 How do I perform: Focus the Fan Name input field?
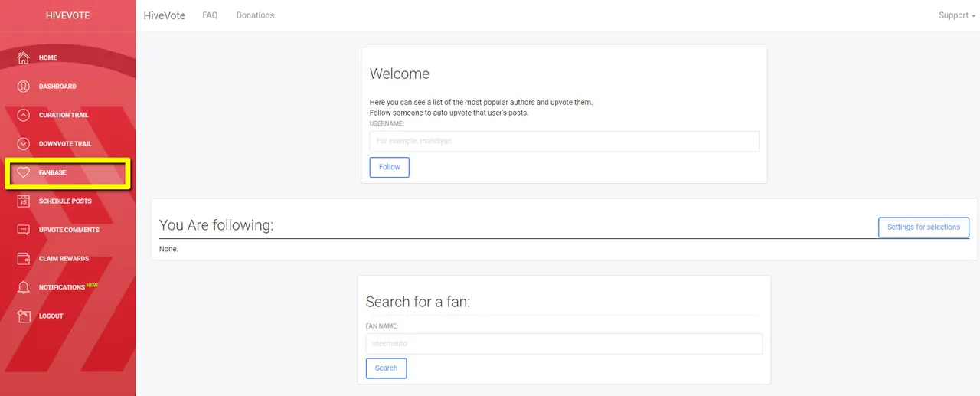coord(564,344)
